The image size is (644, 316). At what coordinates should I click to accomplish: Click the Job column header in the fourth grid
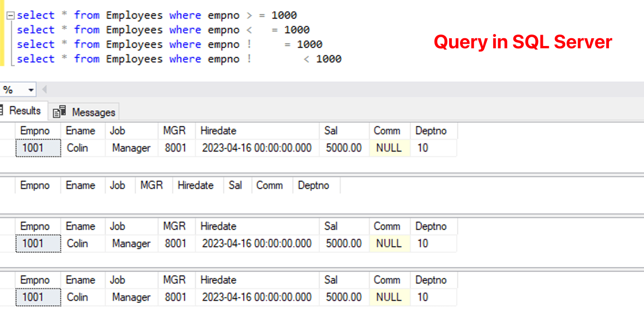point(118,280)
